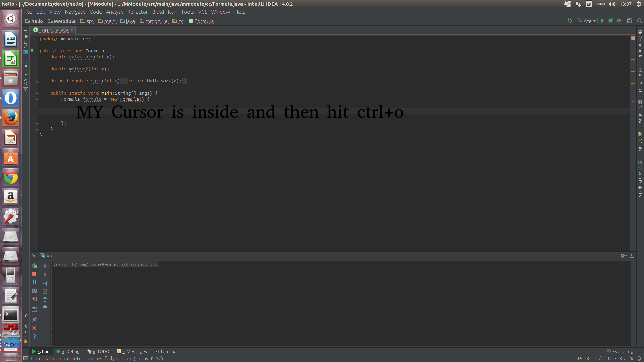
Task: Click the hello breadcrumb in navigation bar
Action: point(34,21)
